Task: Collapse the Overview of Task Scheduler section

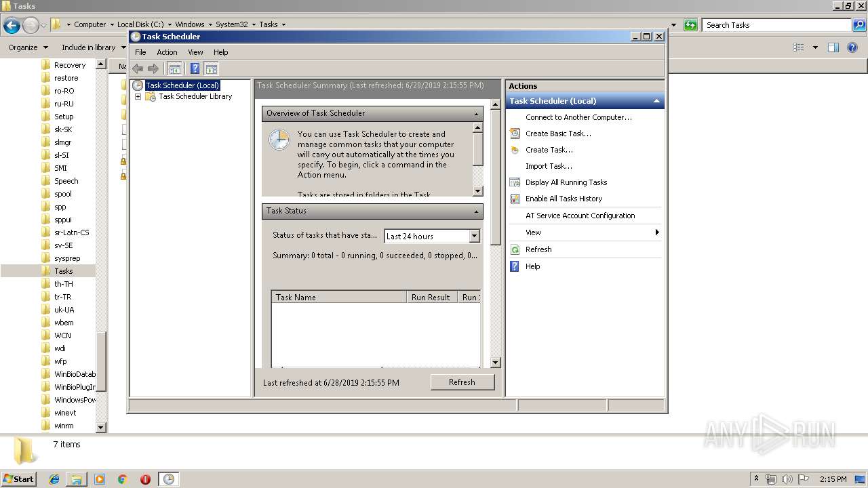Action: (x=476, y=114)
